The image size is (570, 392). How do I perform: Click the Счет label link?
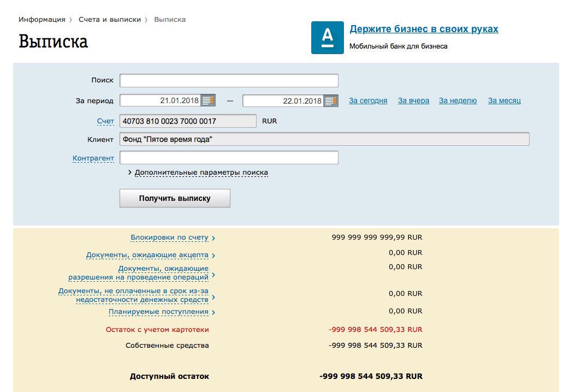(x=105, y=121)
